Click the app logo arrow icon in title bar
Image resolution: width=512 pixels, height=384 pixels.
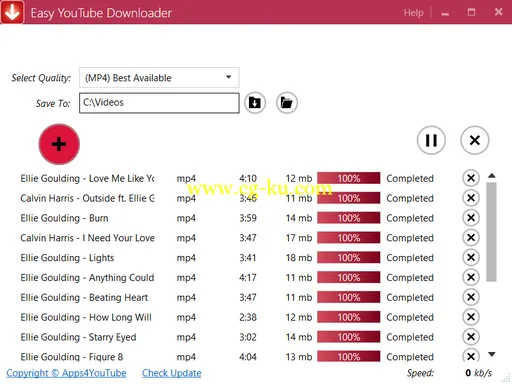[12, 12]
